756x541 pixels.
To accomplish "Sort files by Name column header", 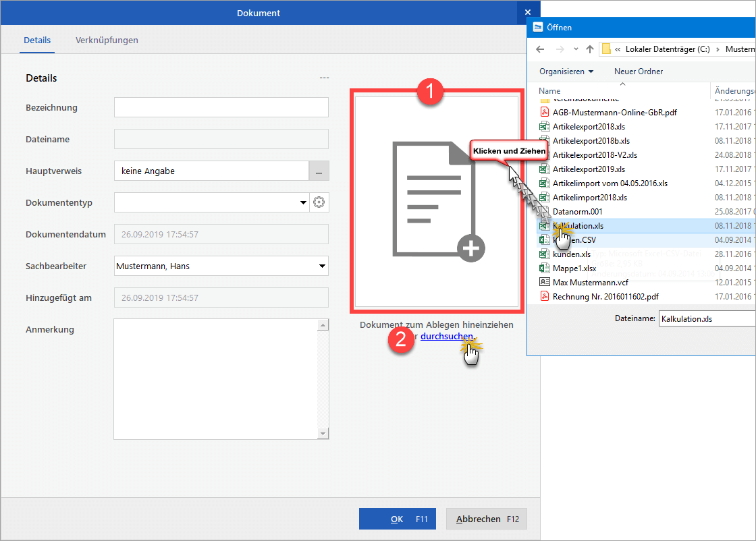I will pyautogui.click(x=549, y=91).
